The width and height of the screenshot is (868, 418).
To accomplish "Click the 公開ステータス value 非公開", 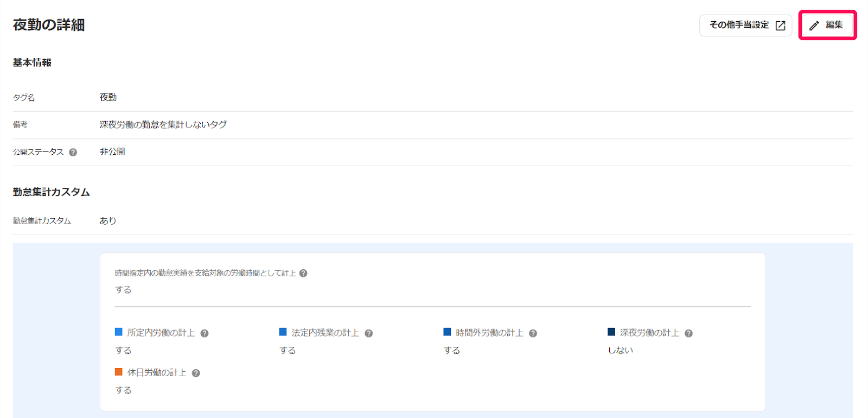I will coord(112,151).
